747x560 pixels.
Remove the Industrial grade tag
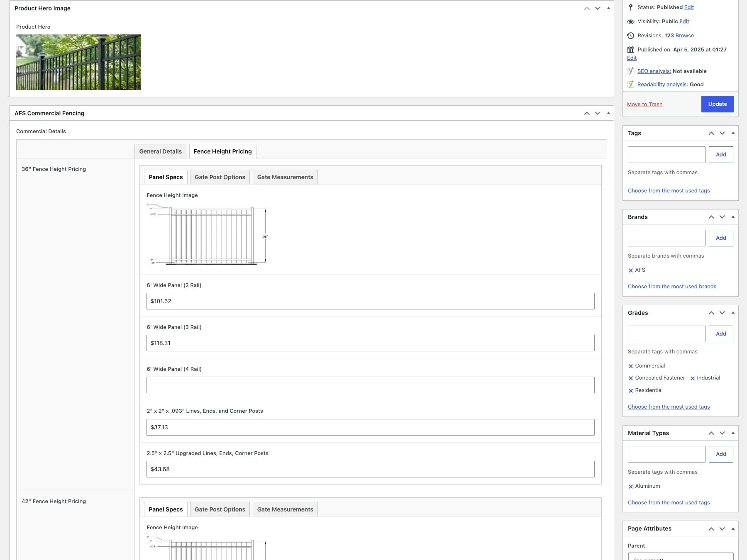point(693,378)
